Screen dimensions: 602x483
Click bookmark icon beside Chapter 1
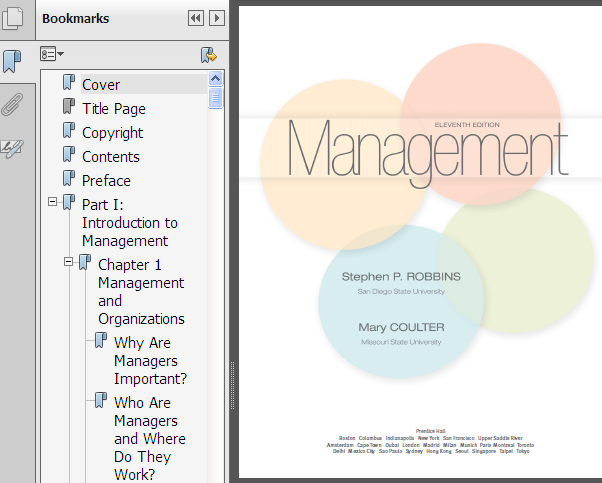(x=85, y=262)
